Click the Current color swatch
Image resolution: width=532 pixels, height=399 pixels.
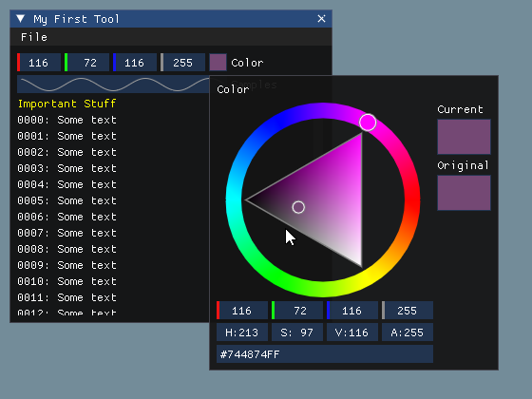[464, 137]
